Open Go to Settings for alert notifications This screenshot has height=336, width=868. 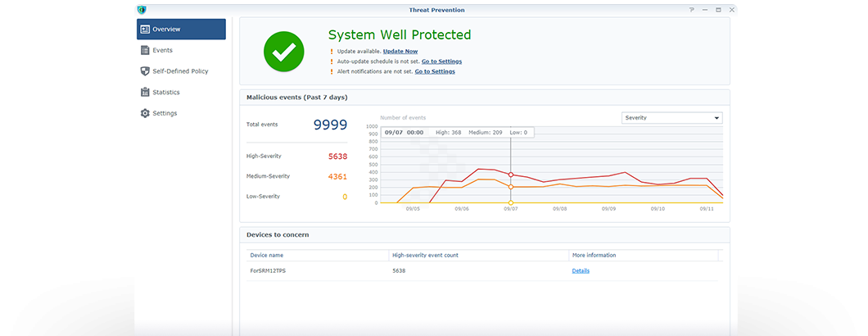pos(435,71)
